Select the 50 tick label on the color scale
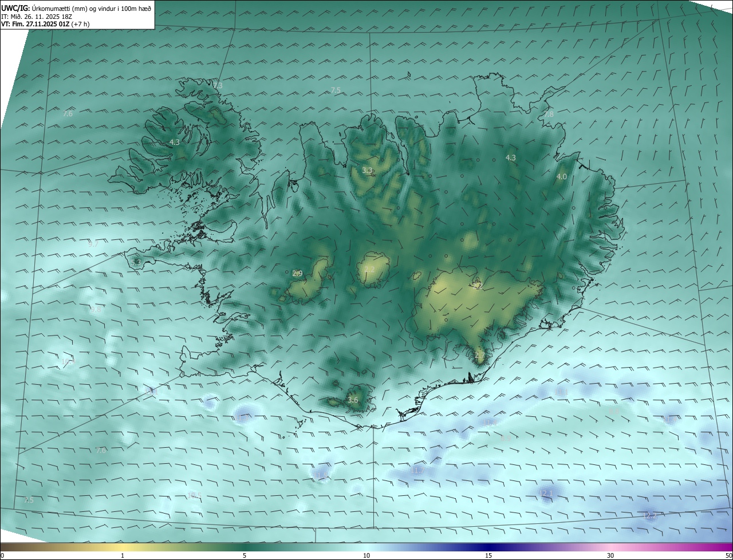This screenshot has width=733, height=560. pyautogui.click(x=728, y=555)
